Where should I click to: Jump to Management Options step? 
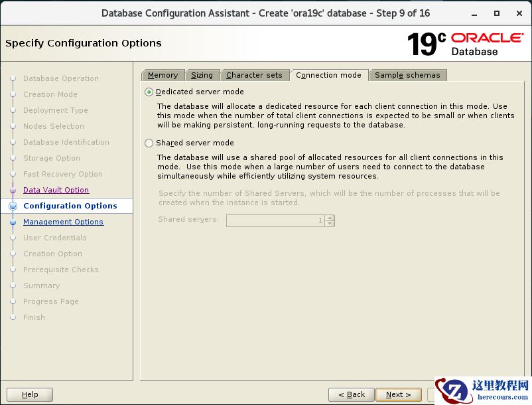(63, 222)
